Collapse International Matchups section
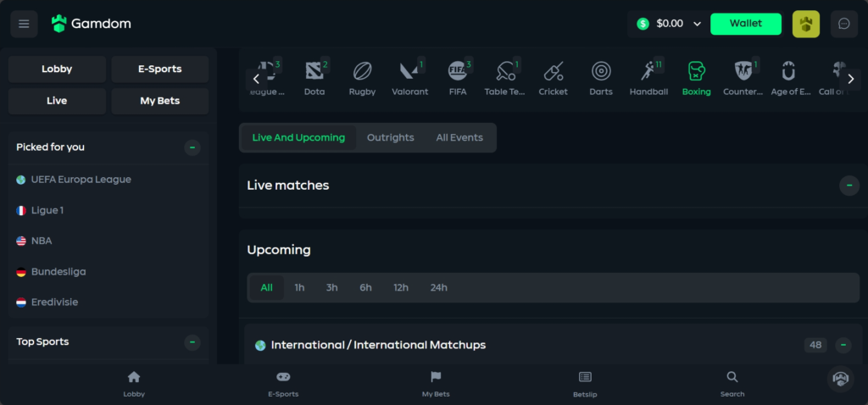Screen dimensions: 868x405 [843, 345]
